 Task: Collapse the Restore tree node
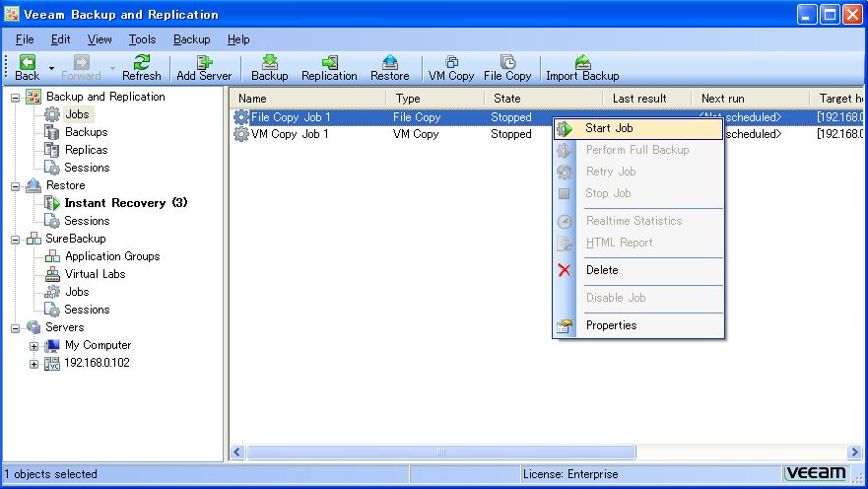click(x=16, y=186)
